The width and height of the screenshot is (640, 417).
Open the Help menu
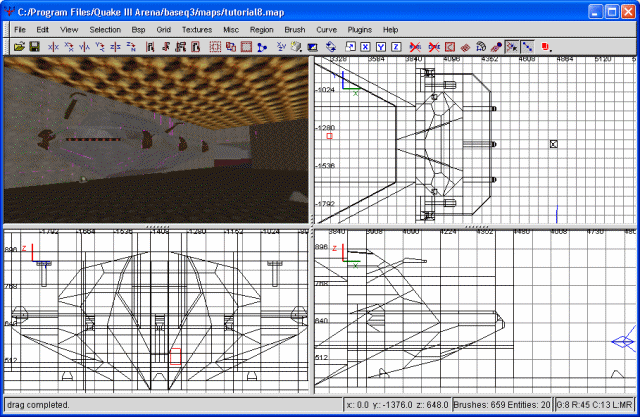point(390,29)
